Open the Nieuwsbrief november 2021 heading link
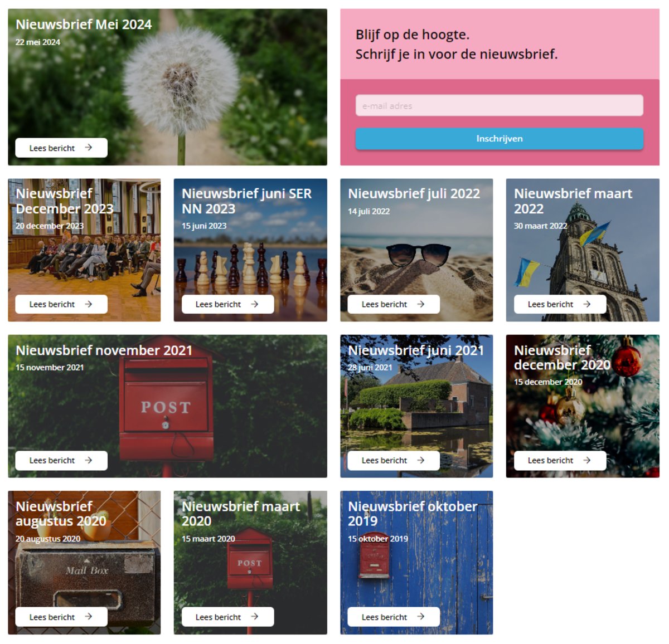Viewport: 669px width, 644px height. 104,350
